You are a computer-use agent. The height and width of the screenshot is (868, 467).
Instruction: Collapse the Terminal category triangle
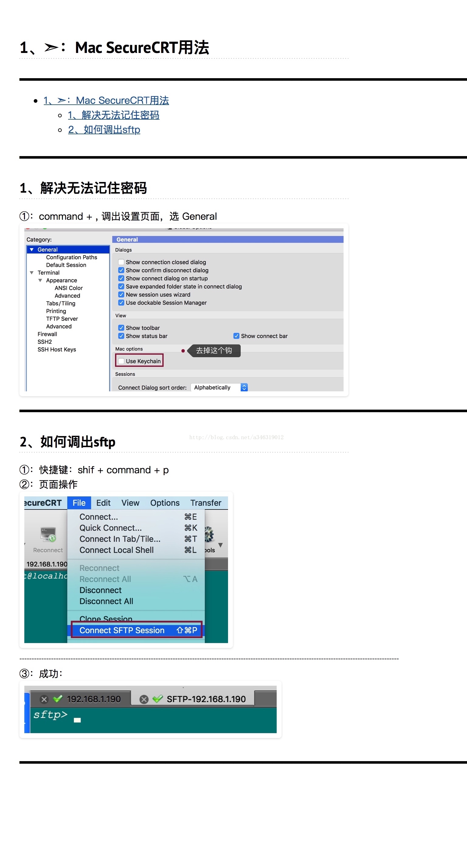pos(32,273)
